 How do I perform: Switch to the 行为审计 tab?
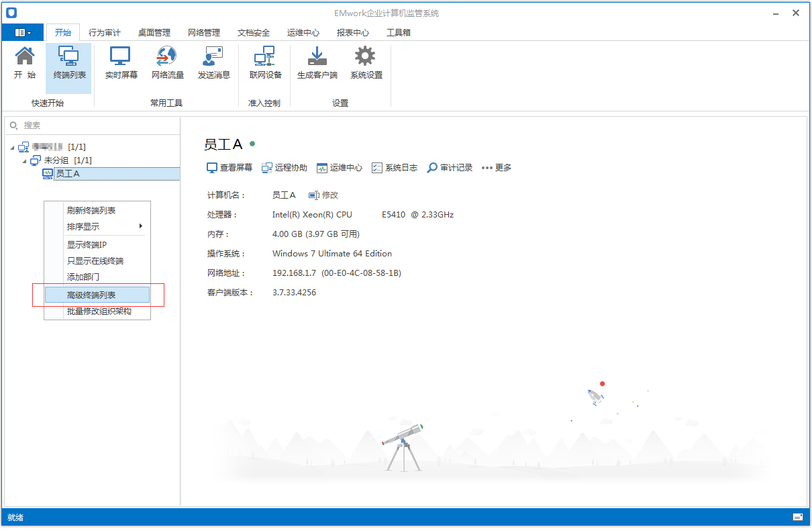pos(105,32)
